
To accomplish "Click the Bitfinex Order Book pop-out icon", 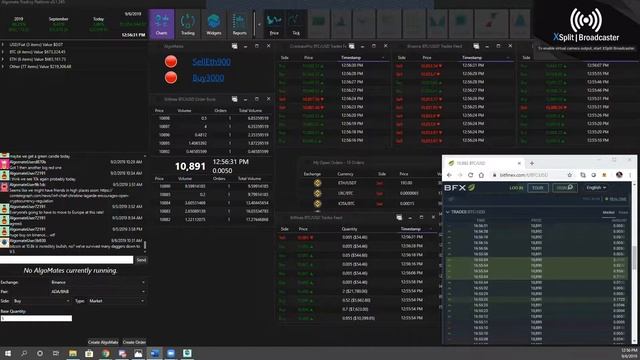I will point(234,99).
